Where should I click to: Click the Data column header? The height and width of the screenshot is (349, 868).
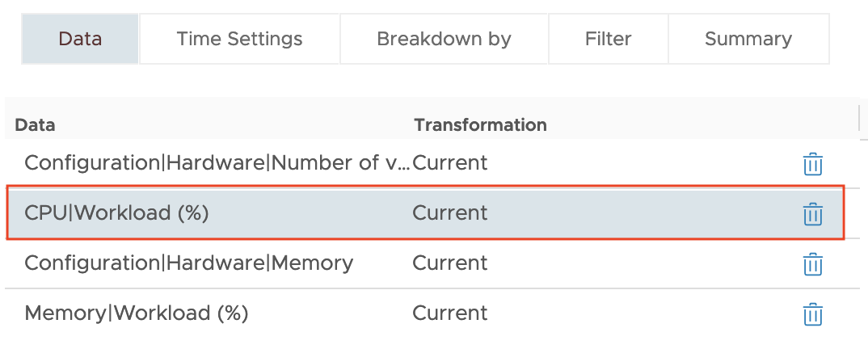pos(35,125)
